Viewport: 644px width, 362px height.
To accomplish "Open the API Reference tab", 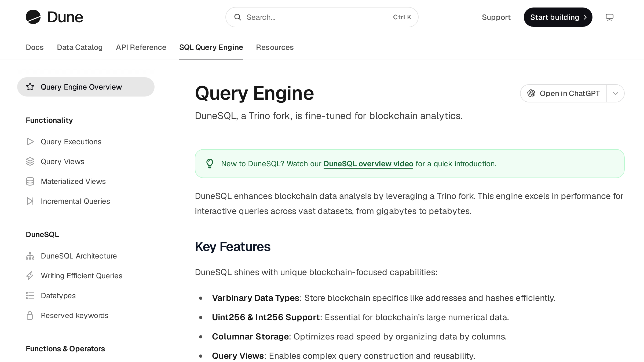I will click(x=141, y=47).
